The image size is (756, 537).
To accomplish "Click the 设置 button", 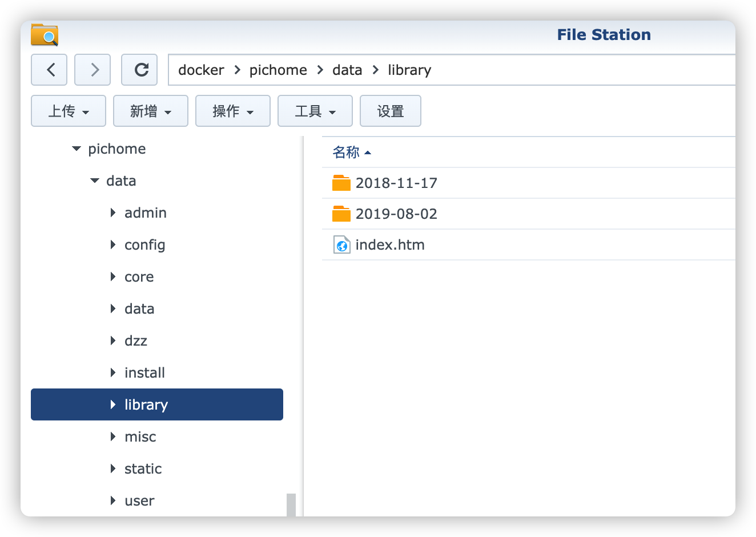I will 391,111.
